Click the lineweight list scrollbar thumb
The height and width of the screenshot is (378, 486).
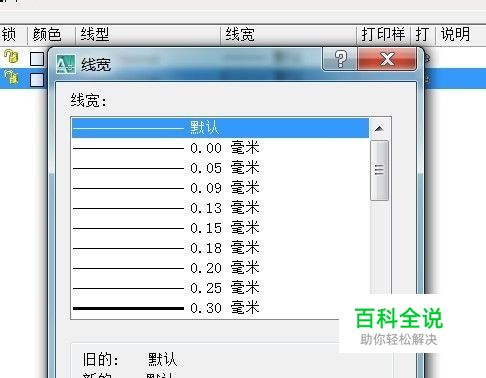click(x=379, y=170)
